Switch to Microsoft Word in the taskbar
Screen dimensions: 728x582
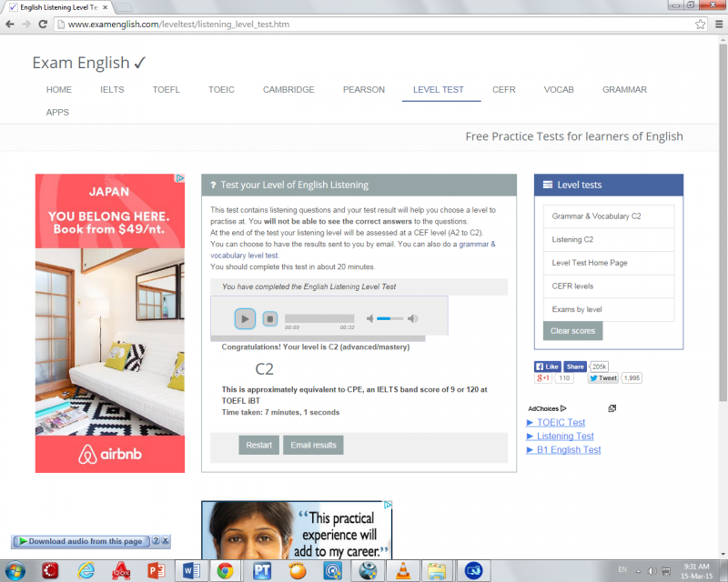click(191, 570)
